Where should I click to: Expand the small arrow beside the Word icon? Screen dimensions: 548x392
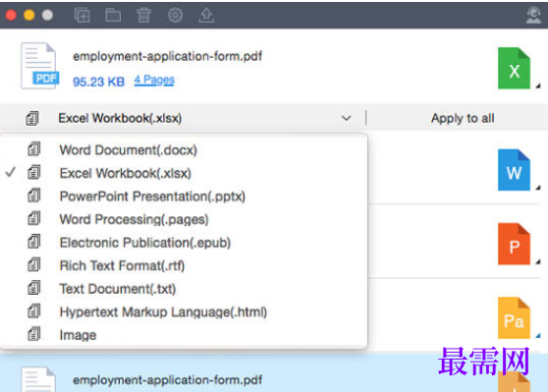point(538,188)
